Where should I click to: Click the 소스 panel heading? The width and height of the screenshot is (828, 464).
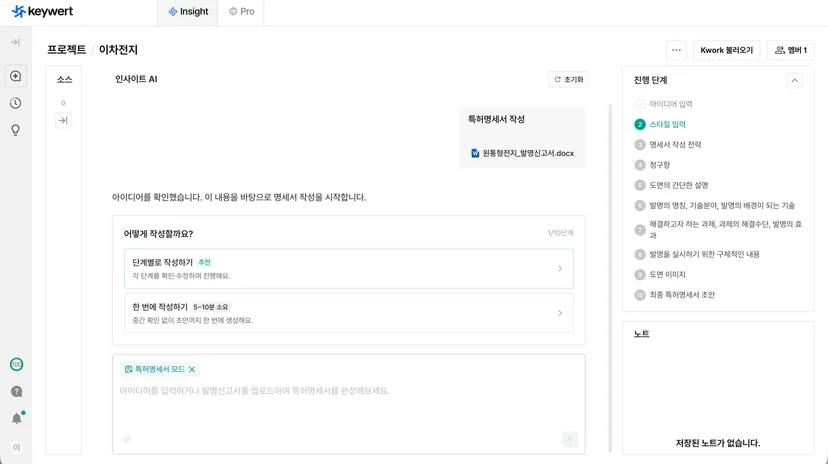click(x=64, y=80)
